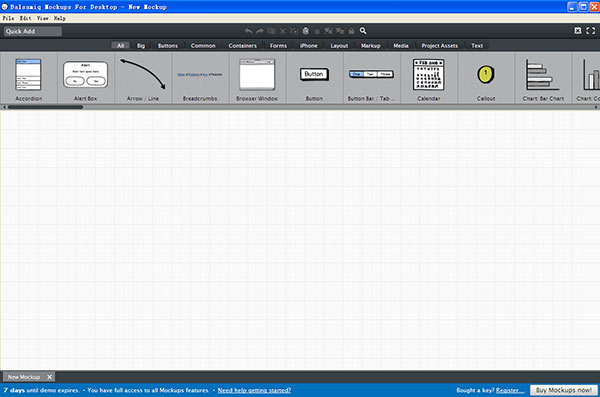Click the Group icon in toolbar
The image size is (600, 397).
[328, 31]
